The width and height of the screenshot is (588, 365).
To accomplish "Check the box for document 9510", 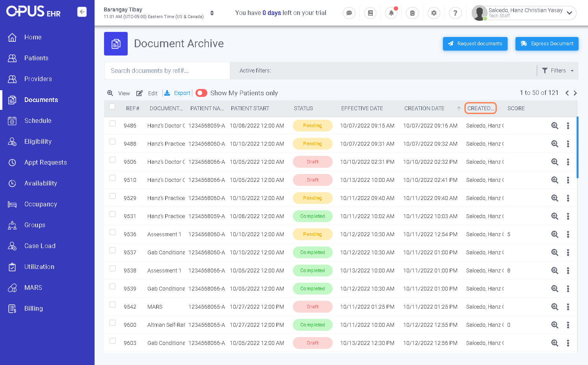I will coord(113,178).
